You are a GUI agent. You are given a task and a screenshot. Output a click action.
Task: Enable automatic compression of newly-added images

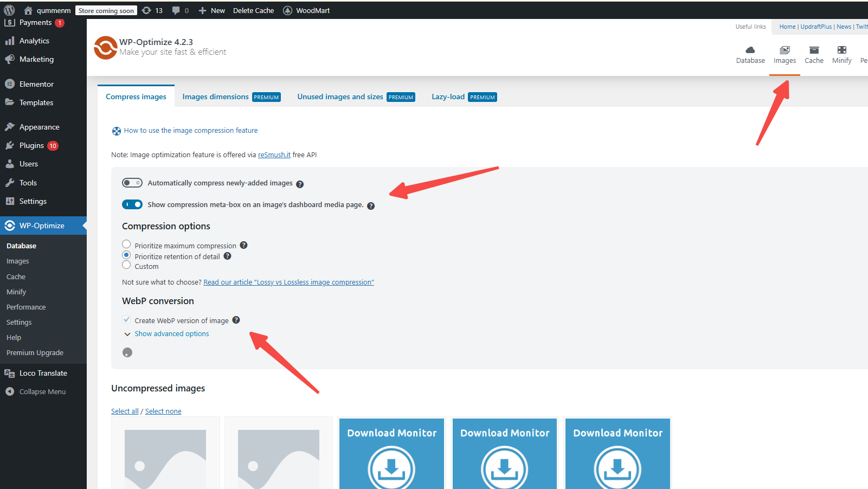132,183
